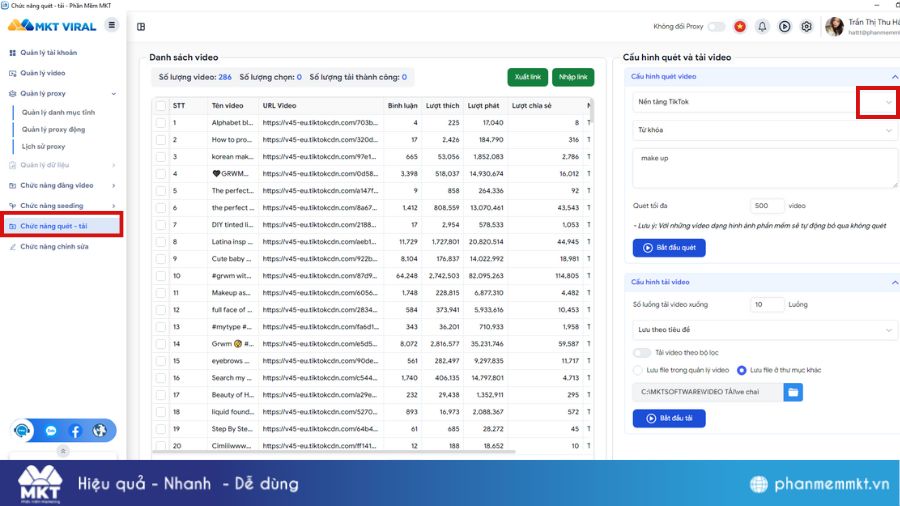
Task: Click the Lượt thích column header
Action: 442,106
